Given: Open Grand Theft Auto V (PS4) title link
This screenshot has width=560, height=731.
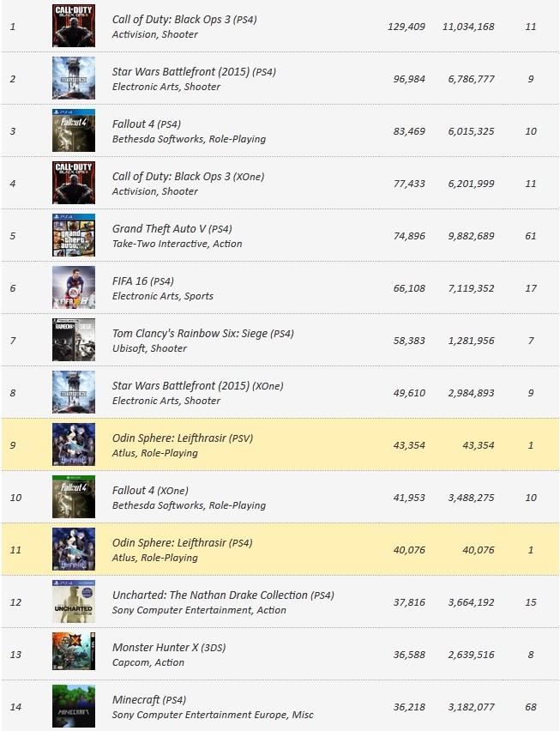Looking at the screenshot, I should point(172,229).
